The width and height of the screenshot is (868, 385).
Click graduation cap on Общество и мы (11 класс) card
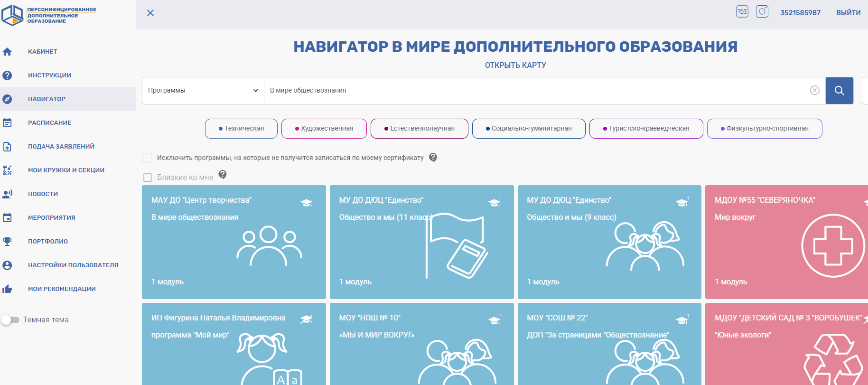[495, 203]
